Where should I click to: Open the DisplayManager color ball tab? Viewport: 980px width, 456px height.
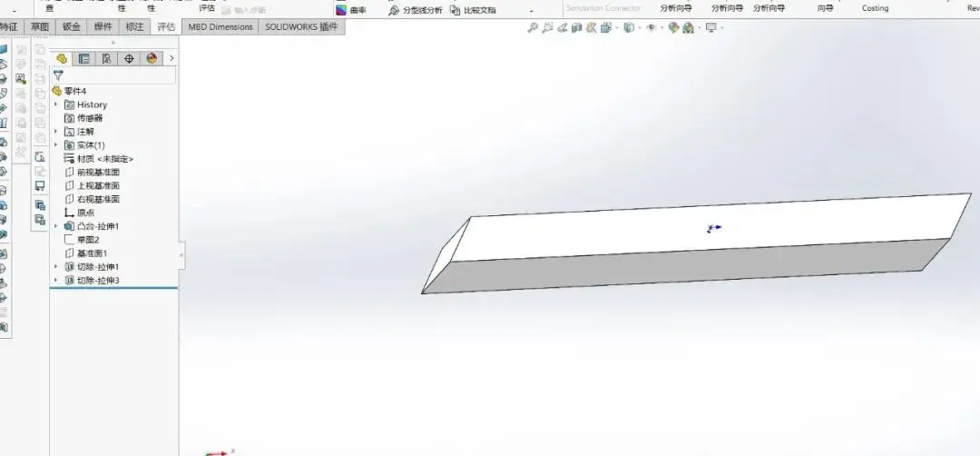click(151, 58)
